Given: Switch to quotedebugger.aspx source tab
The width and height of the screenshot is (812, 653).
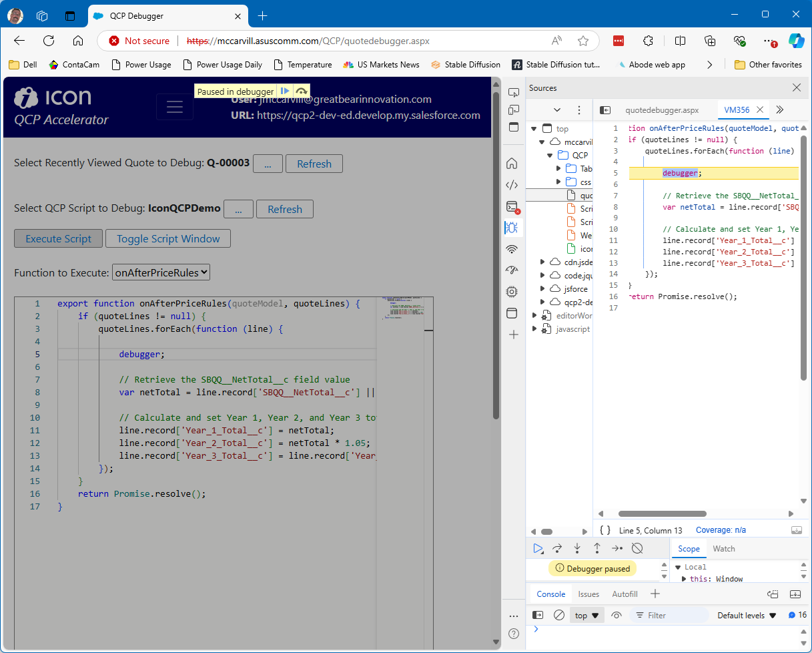Looking at the screenshot, I should (662, 110).
